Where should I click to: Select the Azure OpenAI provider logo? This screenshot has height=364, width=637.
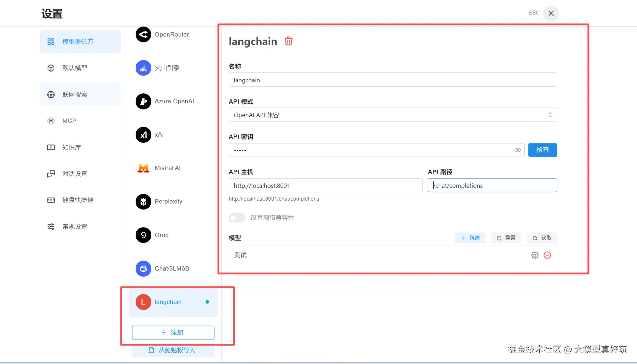143,101
